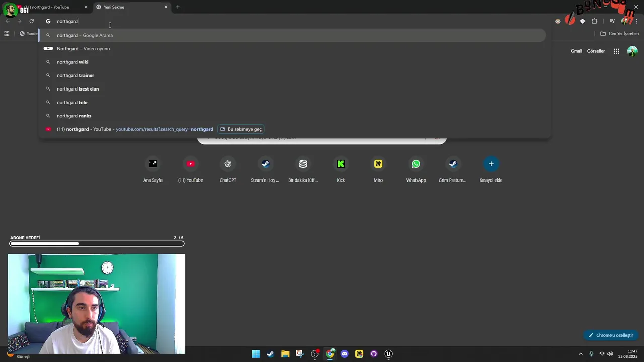This screenshot has width=644, height=362.
Task: Add a shortcut with Kısayol ekle
Action: pyautogui.click(x=491, y=170)
